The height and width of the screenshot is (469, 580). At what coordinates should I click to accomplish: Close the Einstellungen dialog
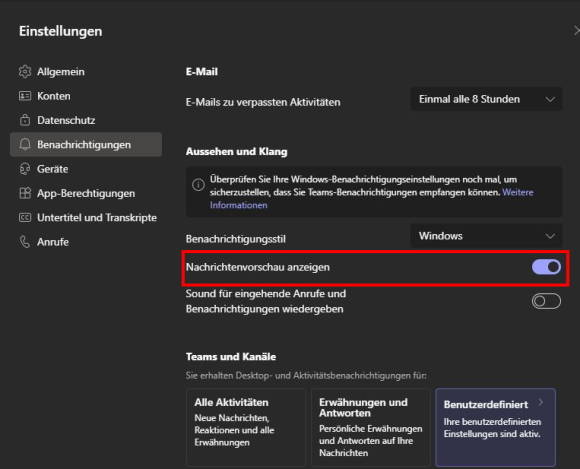pos(576,31)
